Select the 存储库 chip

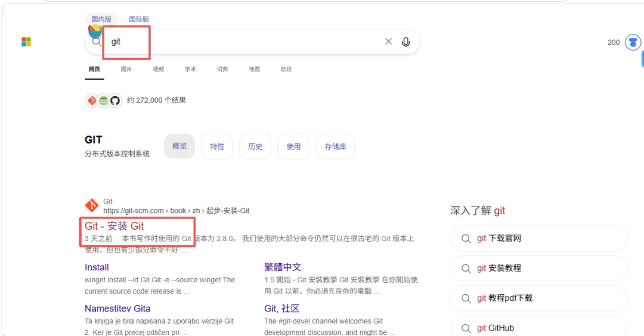pyautogui.click(x=335, y=146)
